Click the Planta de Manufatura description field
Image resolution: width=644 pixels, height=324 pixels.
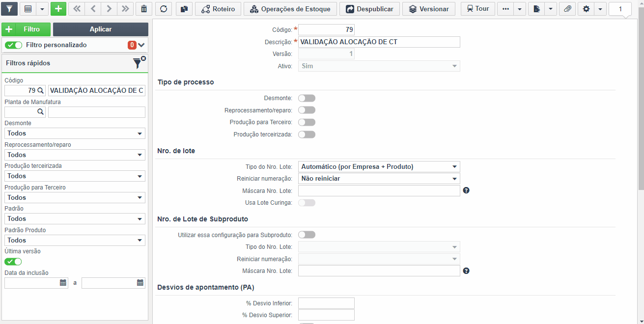pos(97,112)
